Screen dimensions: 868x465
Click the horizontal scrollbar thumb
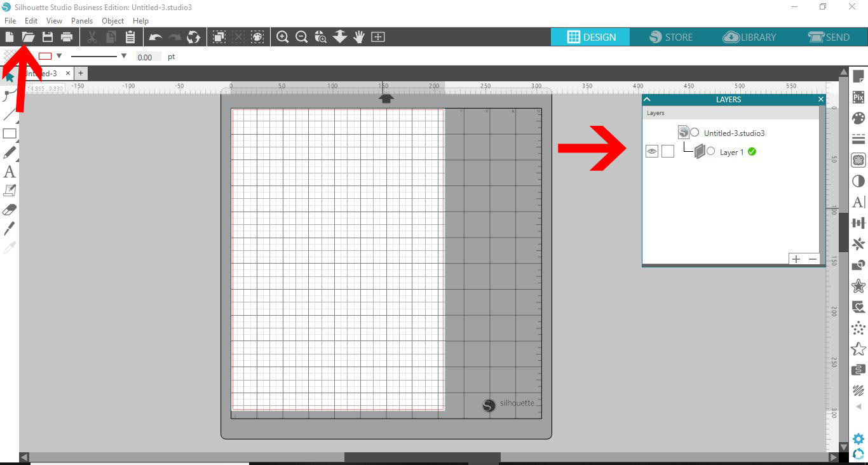click(422, 457)
